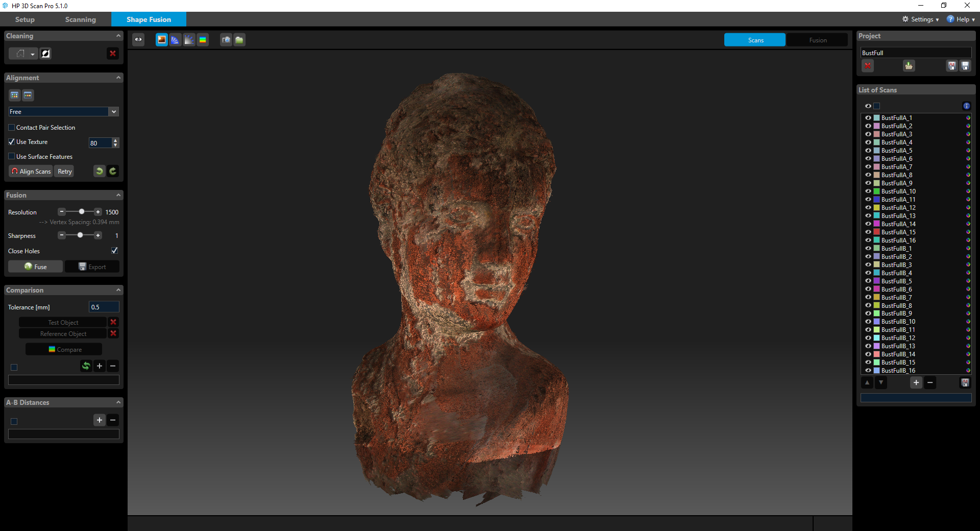Screen dimensions: 980x531
Task: Open the Settings dropdown menu
Action: click(921, 19)
